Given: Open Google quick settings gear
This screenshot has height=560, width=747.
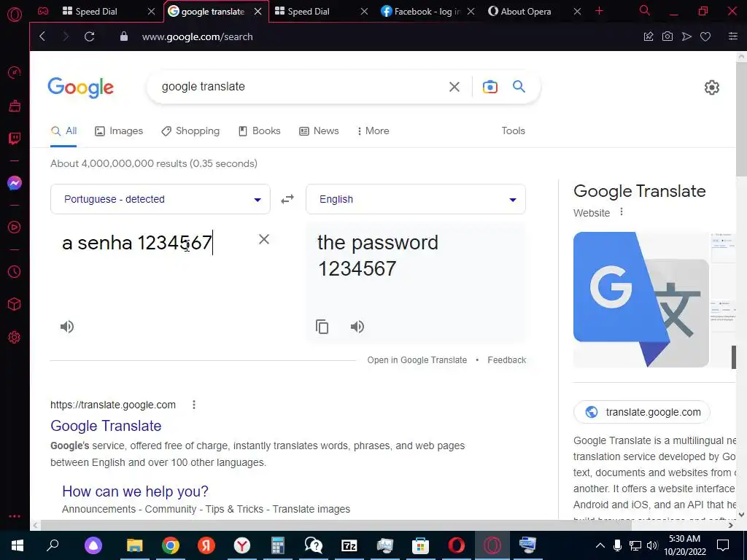Looking at the screenshot, I should (x=712, y=87).
